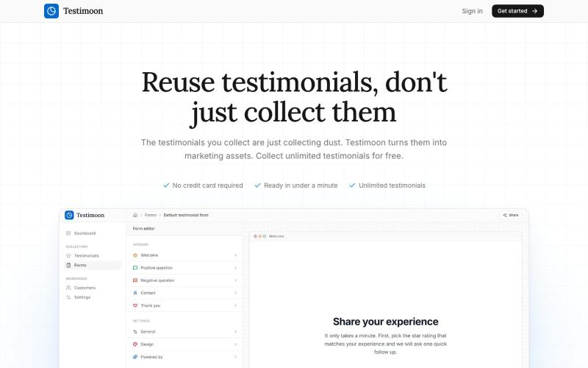Click the Testimoon logo icon in header

click(51, 11)
